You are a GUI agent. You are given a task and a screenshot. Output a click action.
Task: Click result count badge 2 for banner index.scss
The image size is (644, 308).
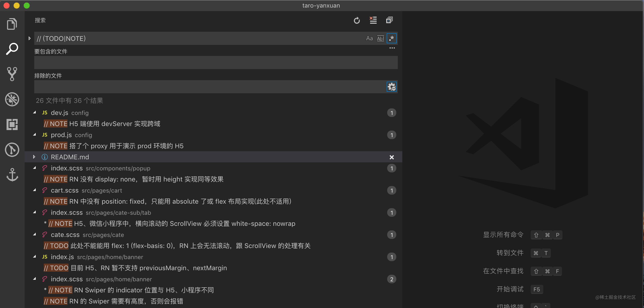(392, 279)
